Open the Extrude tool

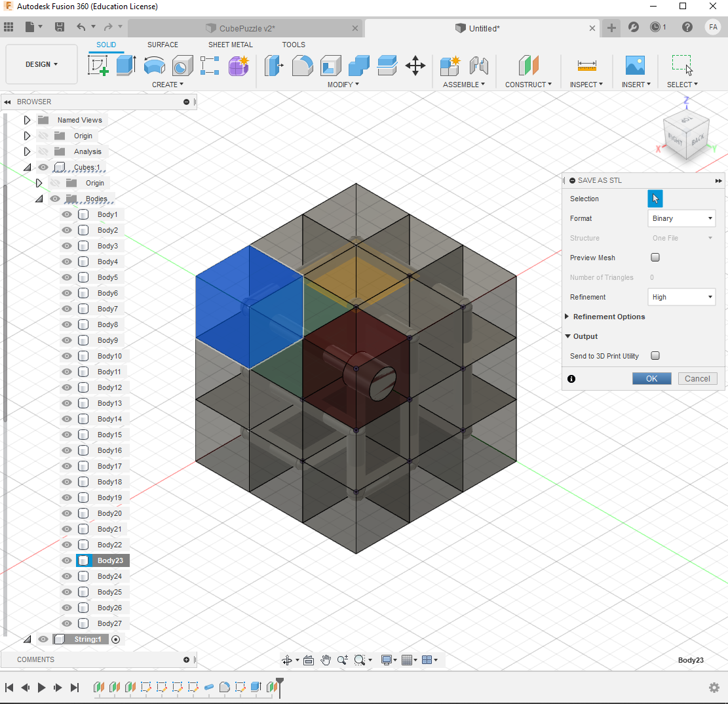pos(125,66)
